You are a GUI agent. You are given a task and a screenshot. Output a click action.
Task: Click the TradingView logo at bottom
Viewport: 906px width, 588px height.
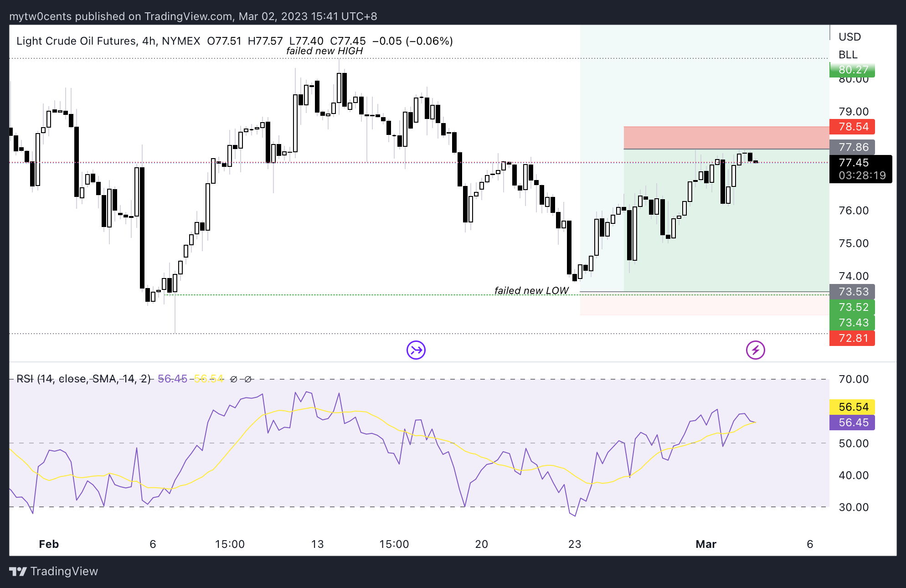[54, 571]
